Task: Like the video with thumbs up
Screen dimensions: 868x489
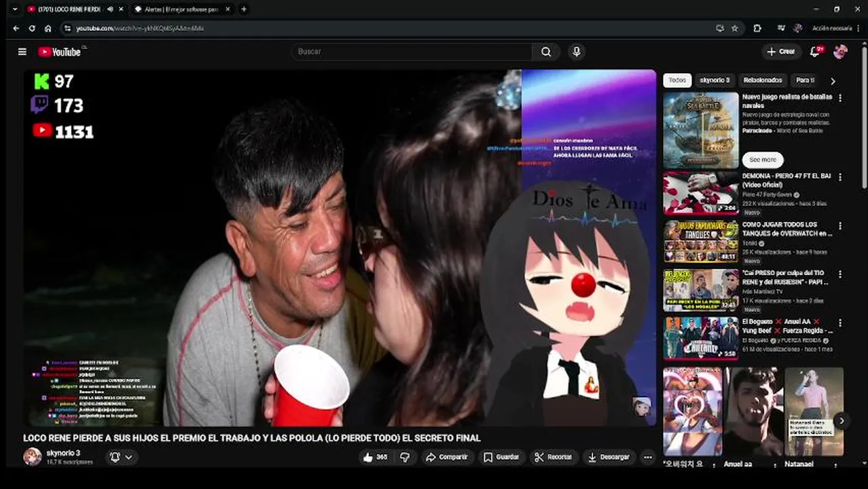Action: 375,457
